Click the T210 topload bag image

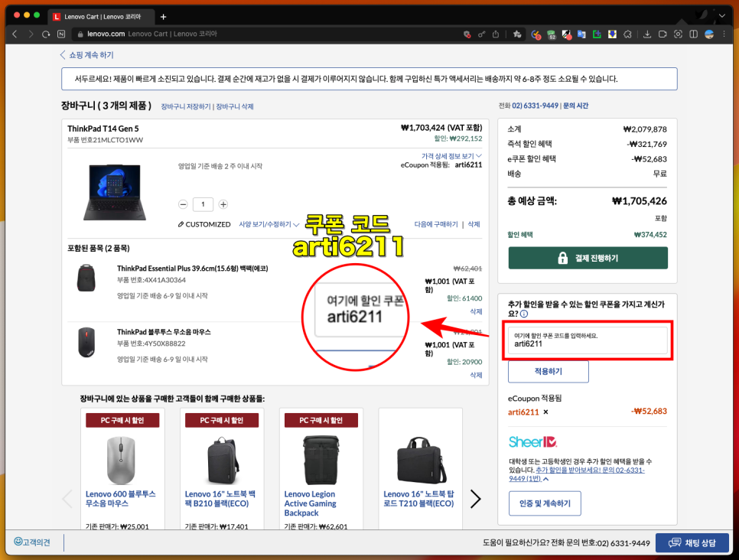pyautogui.click(x=422, y=460)
